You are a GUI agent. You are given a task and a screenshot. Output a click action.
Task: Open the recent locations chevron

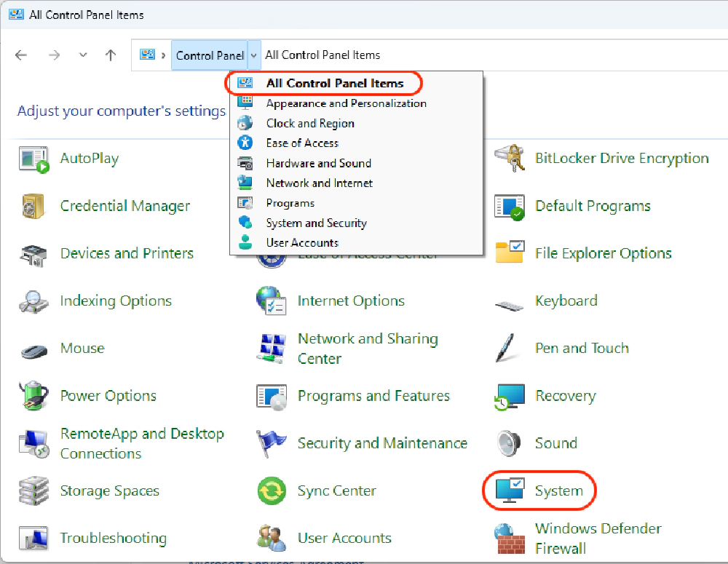83,55
